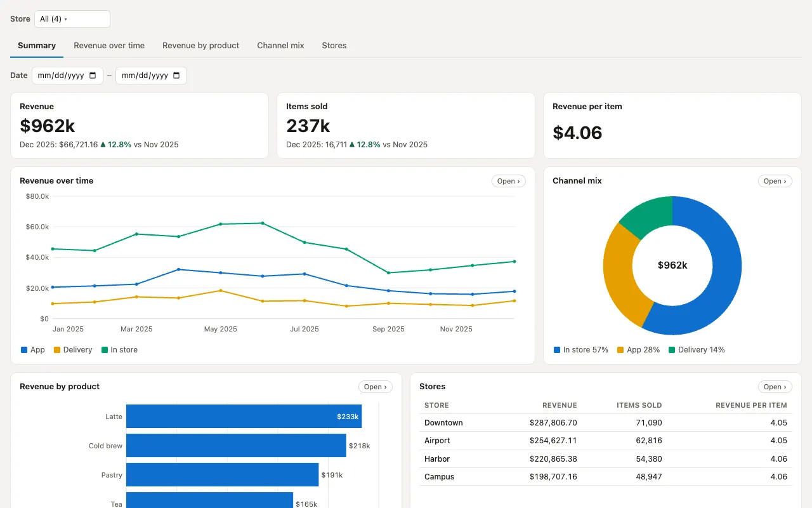Sort by the ITEMS SOLD column header
Screen dimensions: 812x508
(x=639, y=405)
